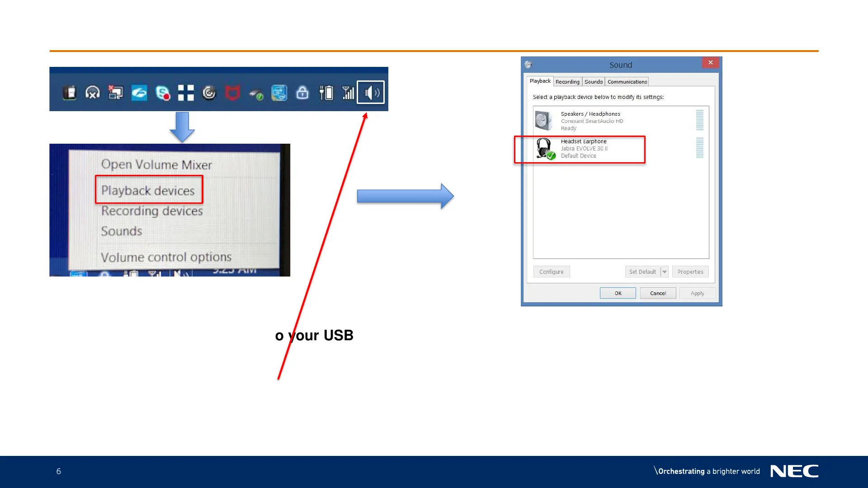Choose Open Volume Mixer menu entry
This screenshot has height=488, width=868.
click(x=156, y=164)
